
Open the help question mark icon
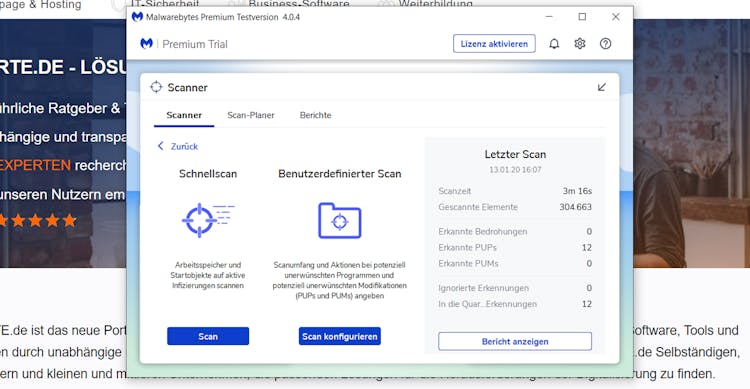tap(605, 44)
